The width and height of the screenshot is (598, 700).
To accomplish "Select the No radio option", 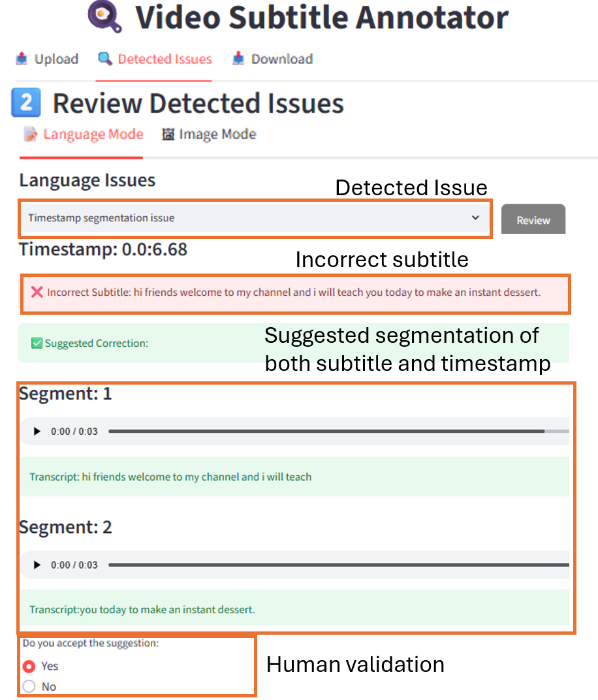I will point(29,686).
